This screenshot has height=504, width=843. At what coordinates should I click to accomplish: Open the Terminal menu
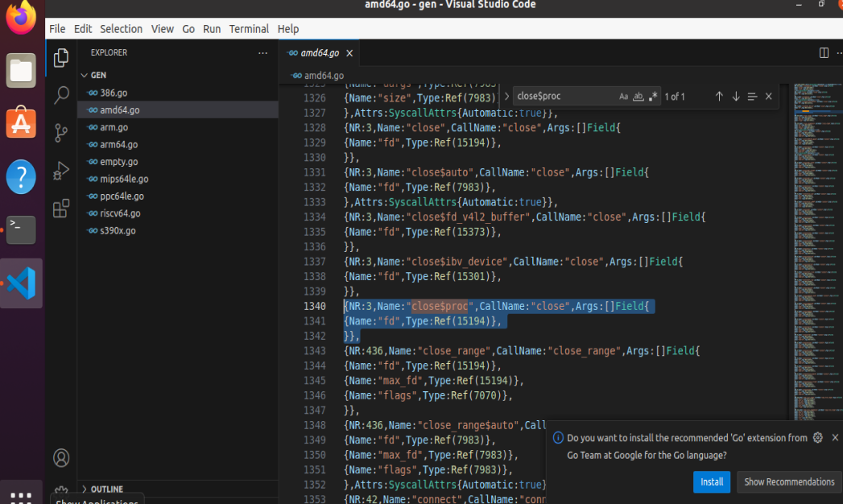[x=249, y=29]
